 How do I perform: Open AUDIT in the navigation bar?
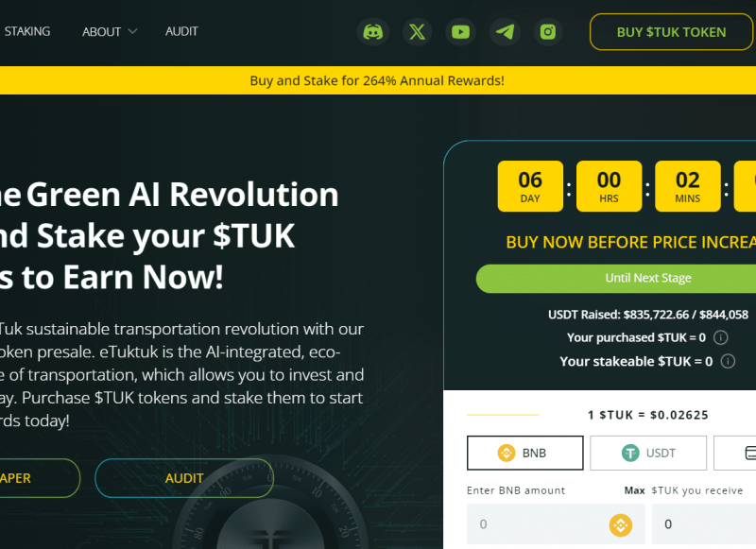[181, 31]
